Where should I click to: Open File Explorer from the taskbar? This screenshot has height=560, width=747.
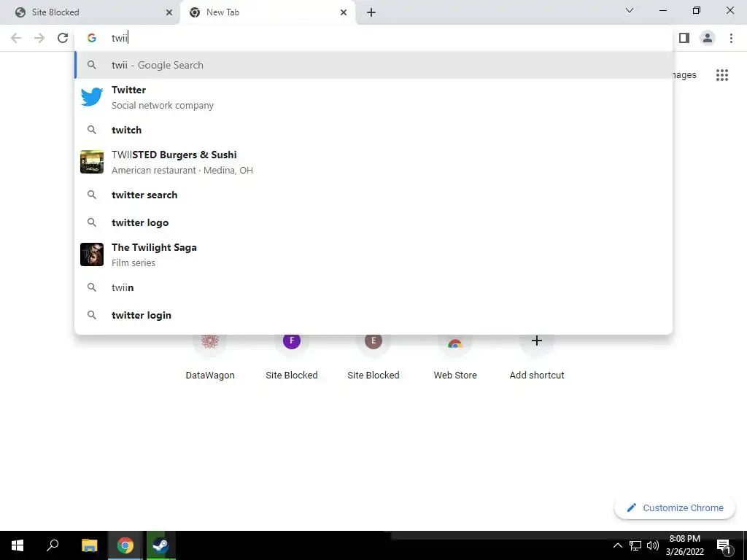pos(89,545)
